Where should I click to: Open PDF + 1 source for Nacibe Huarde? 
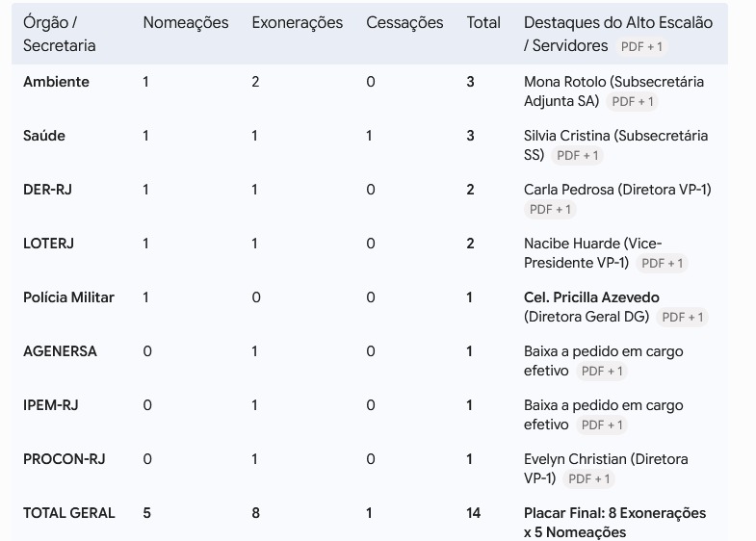[662, 264]
